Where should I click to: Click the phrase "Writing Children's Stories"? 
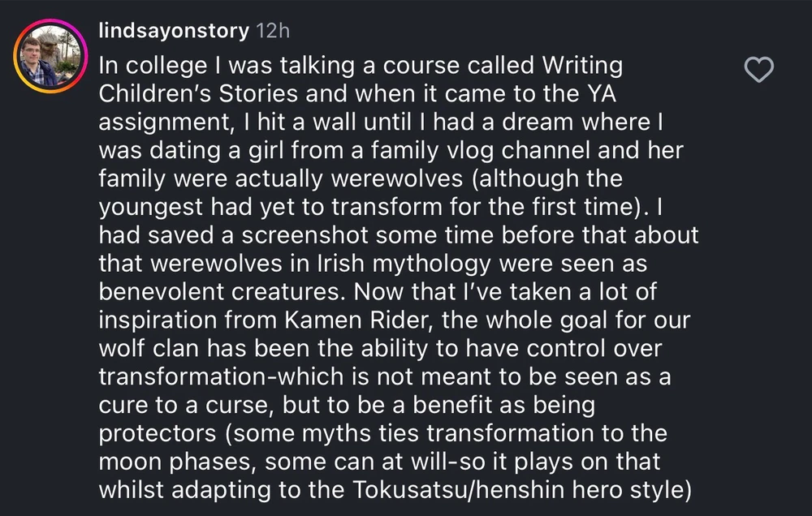click(x=361, y=79)
